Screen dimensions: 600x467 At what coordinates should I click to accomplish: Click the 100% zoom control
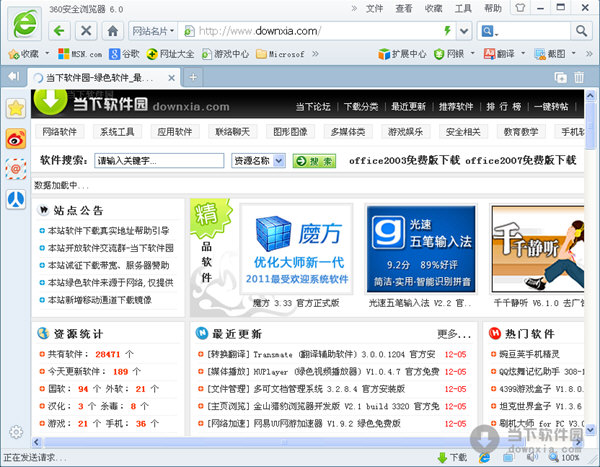564,457
